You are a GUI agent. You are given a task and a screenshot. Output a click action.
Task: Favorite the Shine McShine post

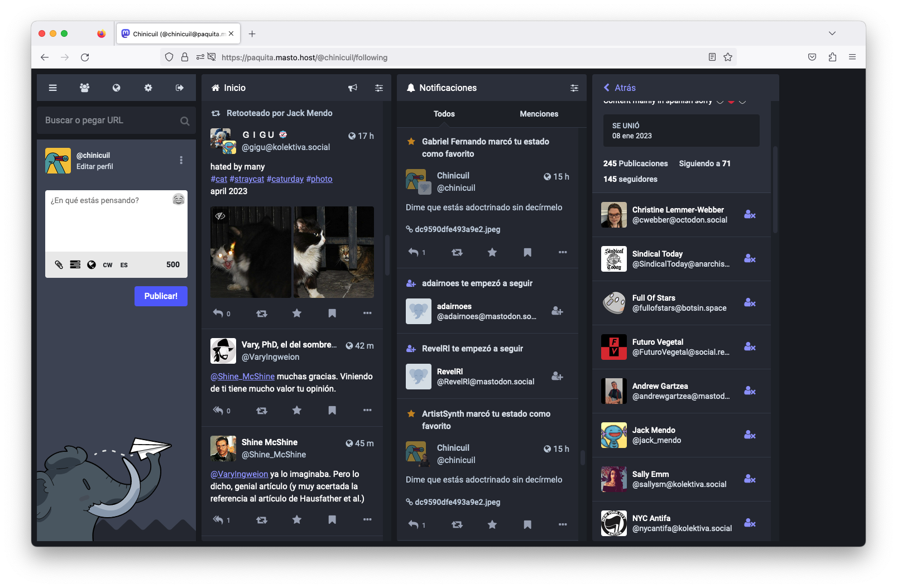(297, 520)
